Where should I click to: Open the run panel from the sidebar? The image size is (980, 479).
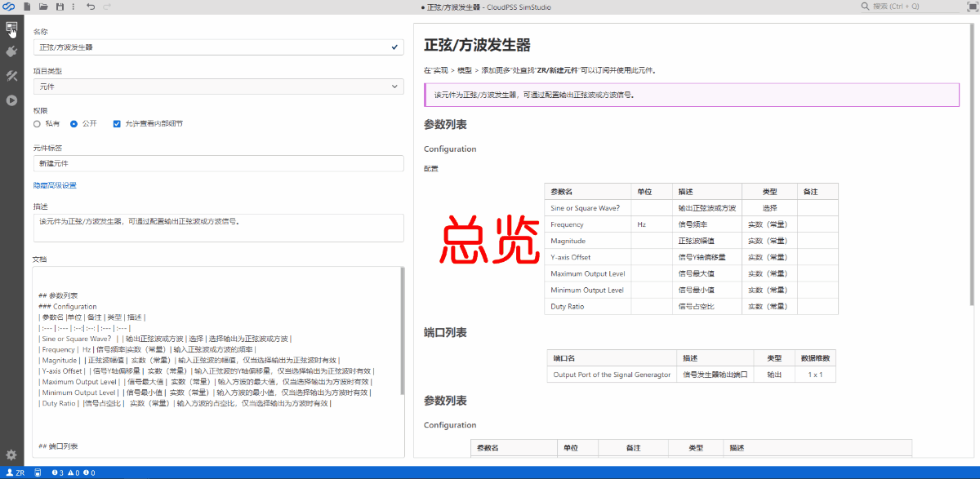pos(11,100)
